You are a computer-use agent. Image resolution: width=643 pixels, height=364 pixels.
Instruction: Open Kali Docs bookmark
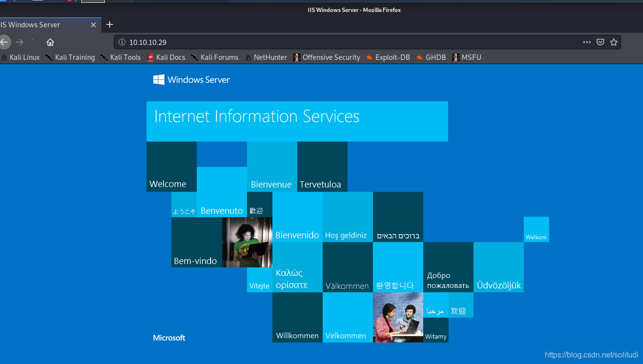[x=166, y=57]
